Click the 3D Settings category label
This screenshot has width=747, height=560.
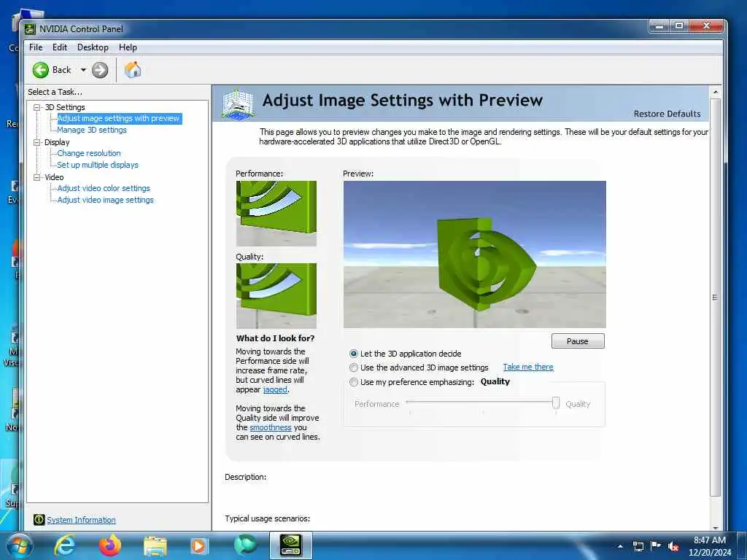[65, 107]
